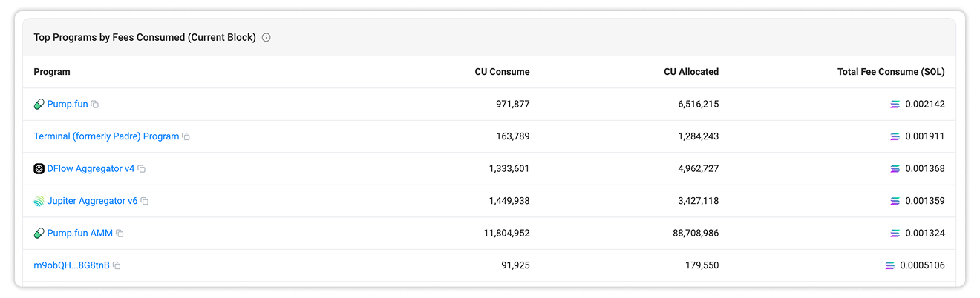Copy the Terminal (formerly Padre) Program address
The image size is (980, 298).
(186, 137)
